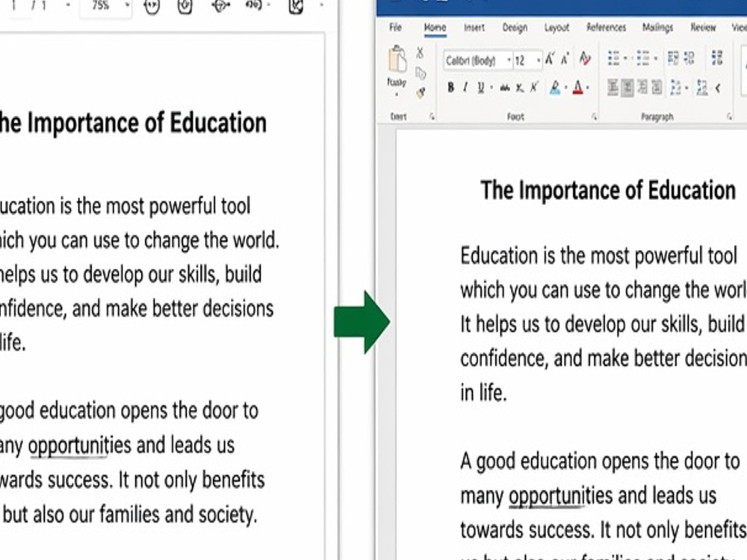Apply numbered list formatting

click(x=642, y=58)
